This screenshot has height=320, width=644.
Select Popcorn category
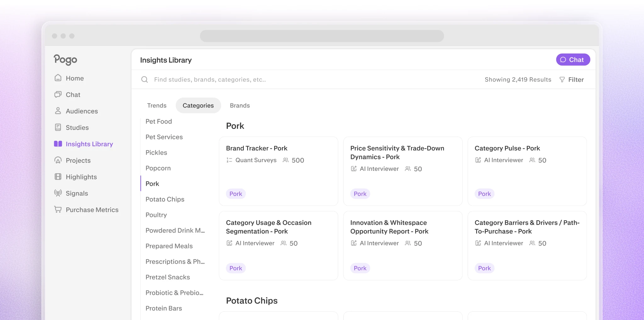(158, 168)
